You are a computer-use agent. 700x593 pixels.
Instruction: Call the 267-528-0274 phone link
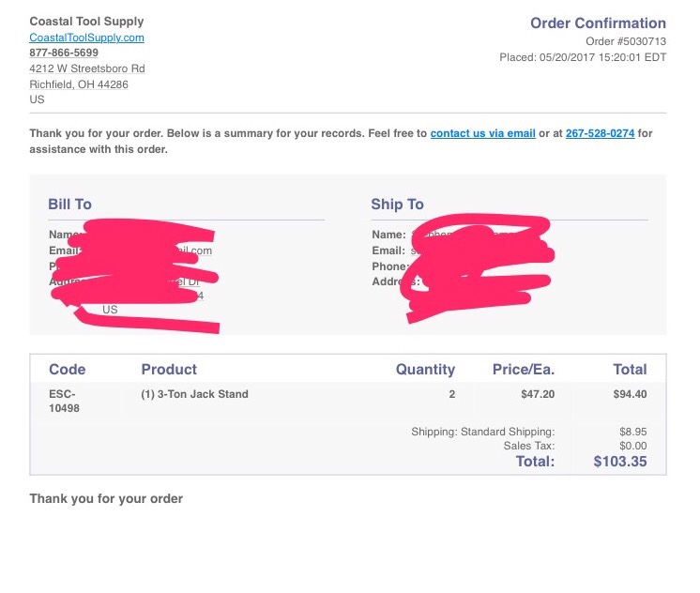pyautogui.click(x=600, y=133)
